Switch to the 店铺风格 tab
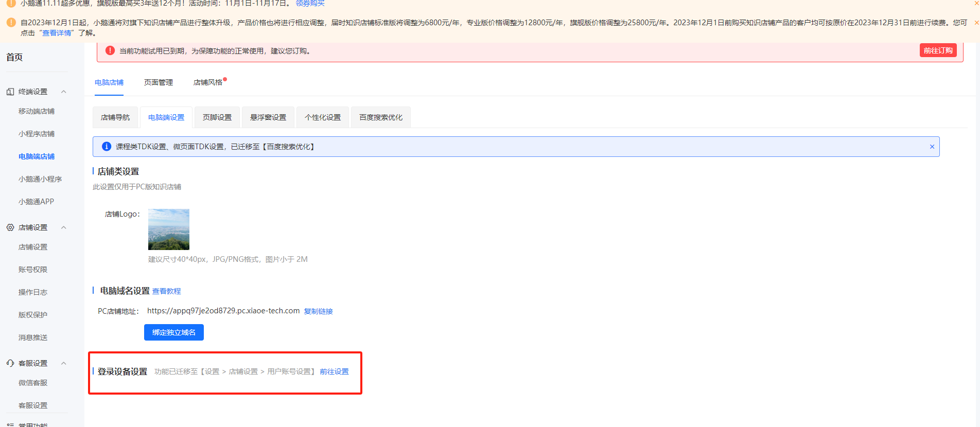Image resolution: width=980 pixels, height=427 pixels. click(x=208, y=82)
